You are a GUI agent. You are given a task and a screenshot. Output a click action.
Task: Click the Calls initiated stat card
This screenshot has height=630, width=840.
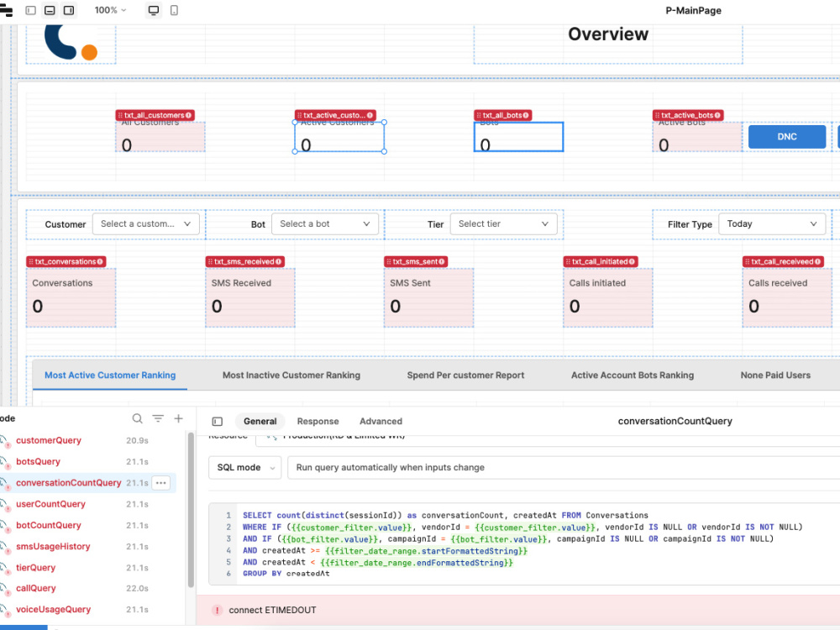[608, 297]
